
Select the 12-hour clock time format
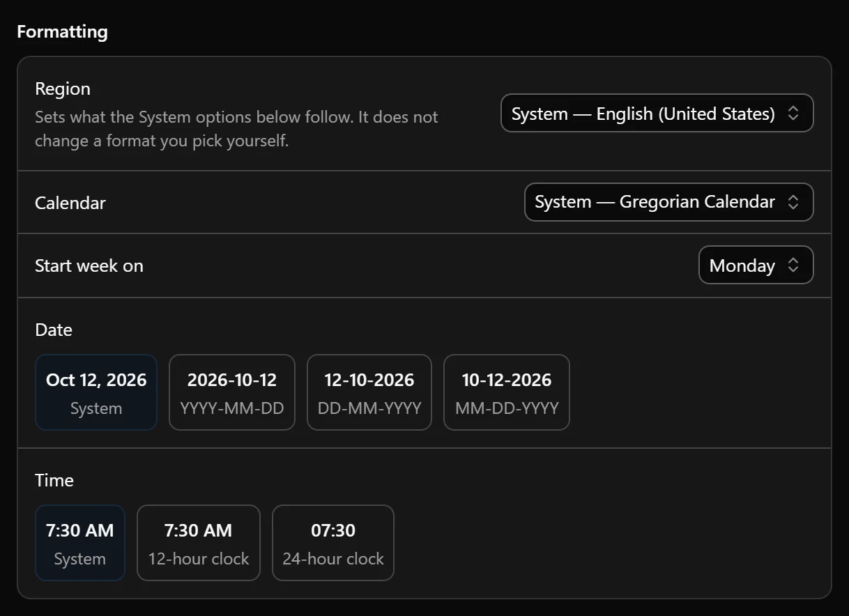click(199, 543)
